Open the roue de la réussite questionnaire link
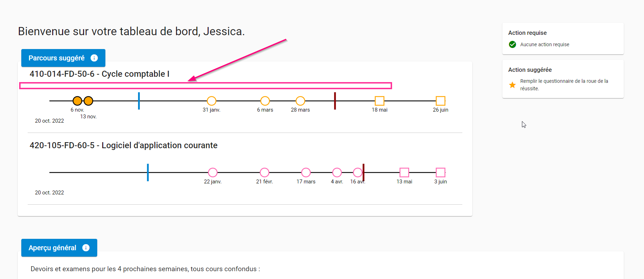 click(564, 85)
